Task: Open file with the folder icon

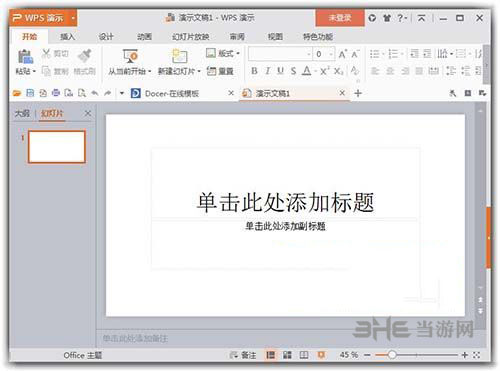Action: pos(17,93)
